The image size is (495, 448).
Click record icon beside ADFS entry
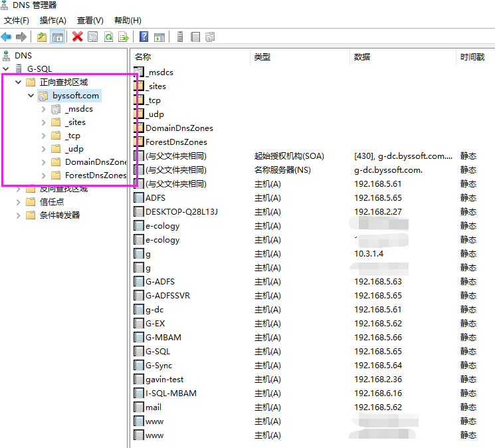click(139, 198)
